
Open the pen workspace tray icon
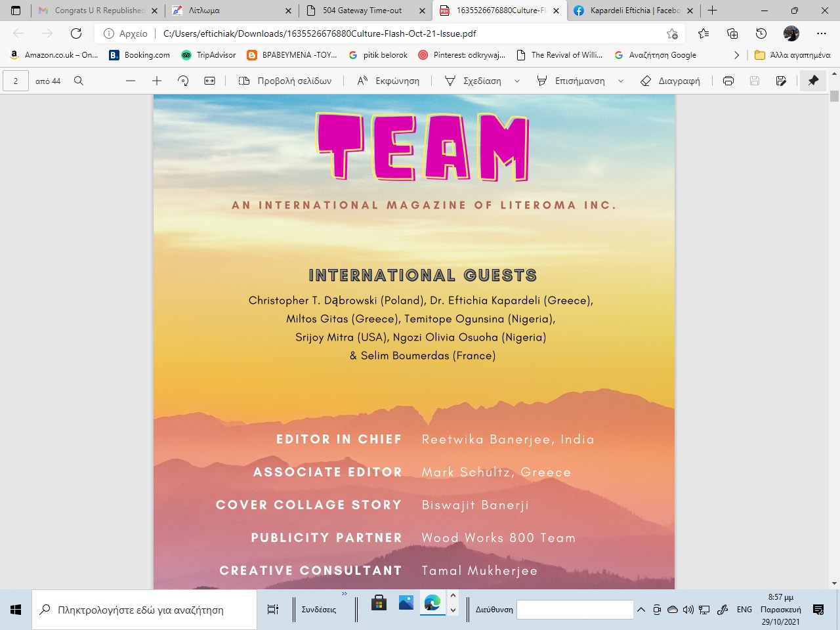pos(723,610)
